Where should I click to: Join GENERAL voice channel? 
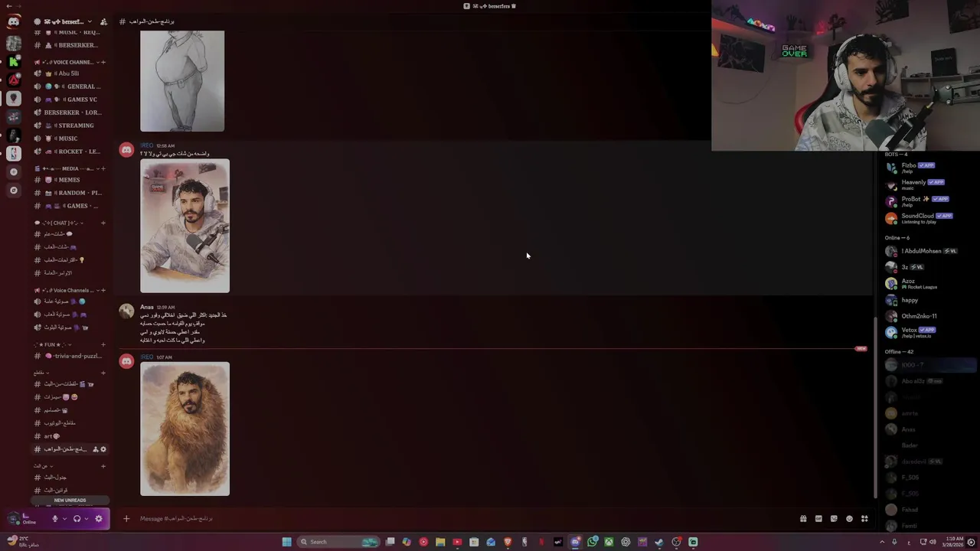coord(70,86)
